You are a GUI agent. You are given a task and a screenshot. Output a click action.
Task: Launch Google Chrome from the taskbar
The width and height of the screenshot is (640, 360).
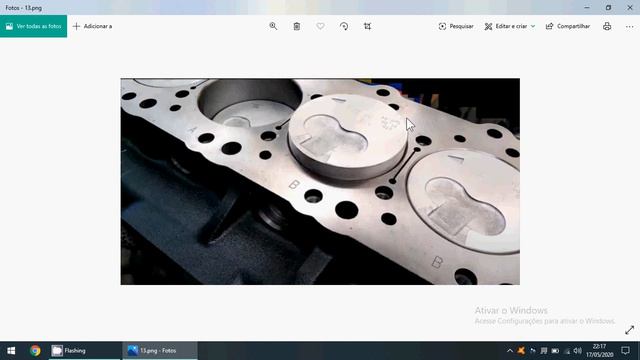pyautogui.click(x=35, y=351)
